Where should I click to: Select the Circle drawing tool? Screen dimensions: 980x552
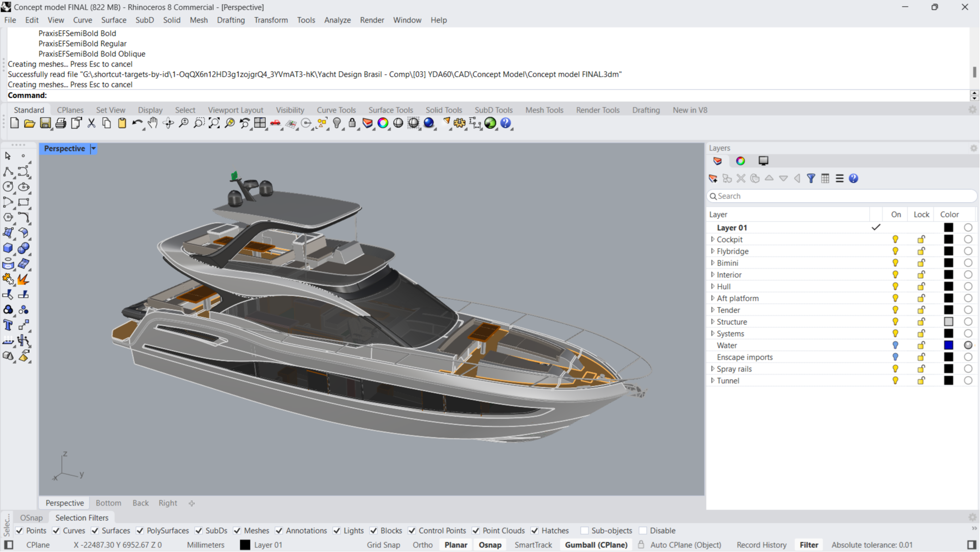click(8, 187)
